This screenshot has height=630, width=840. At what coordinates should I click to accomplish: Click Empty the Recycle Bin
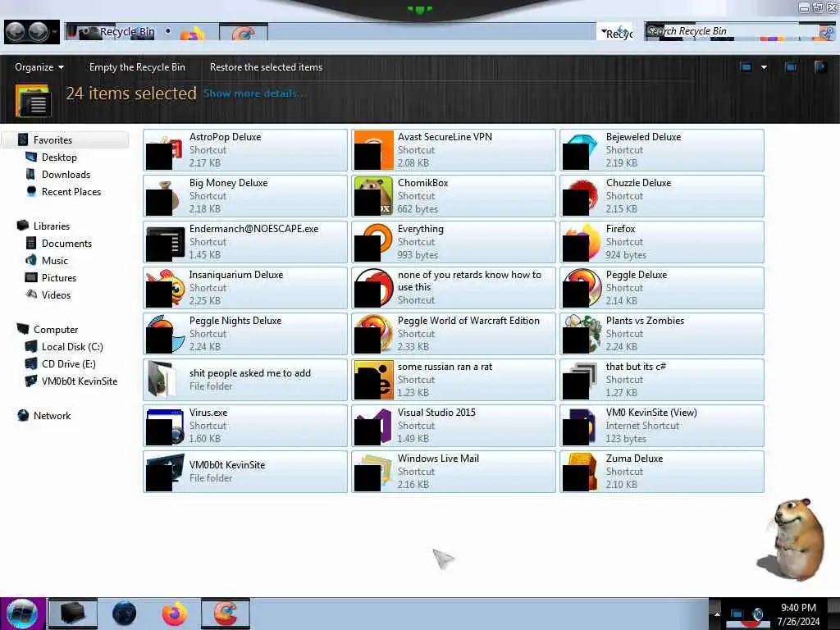(x=137, y=67)
